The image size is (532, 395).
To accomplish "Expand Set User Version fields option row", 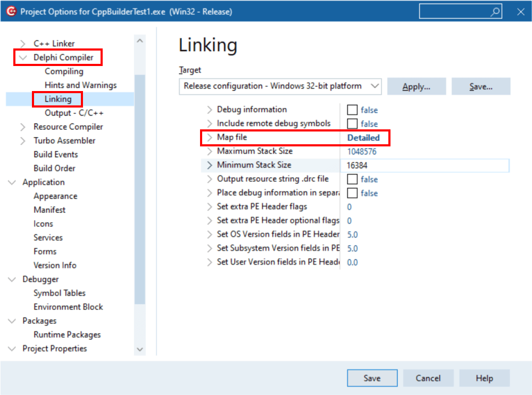I will tap(210, 262).
